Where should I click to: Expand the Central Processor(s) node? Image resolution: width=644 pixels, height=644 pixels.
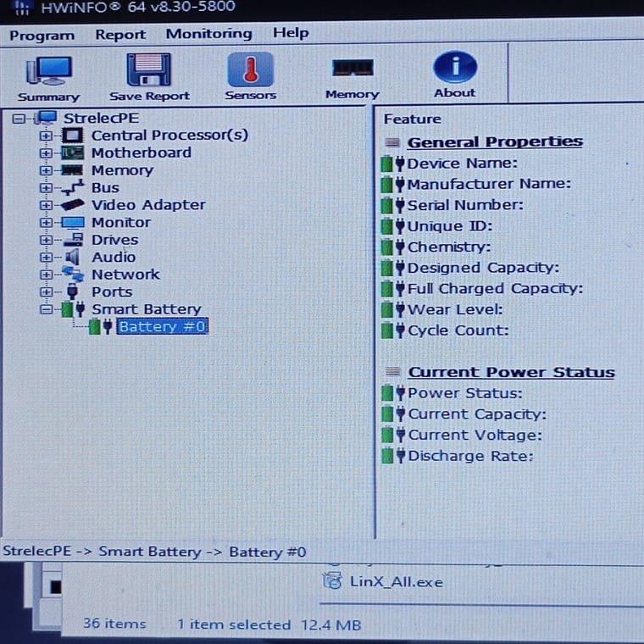tap(46, 136)
